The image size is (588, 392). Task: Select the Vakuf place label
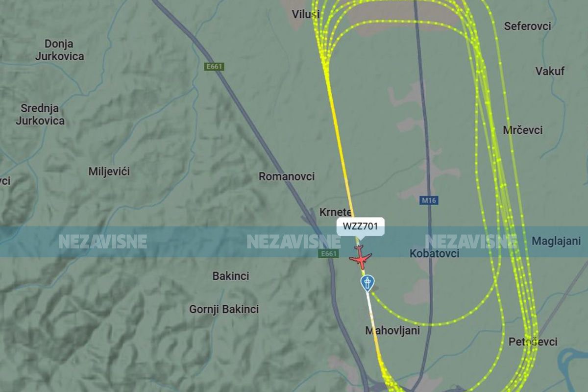click(550, 71)
